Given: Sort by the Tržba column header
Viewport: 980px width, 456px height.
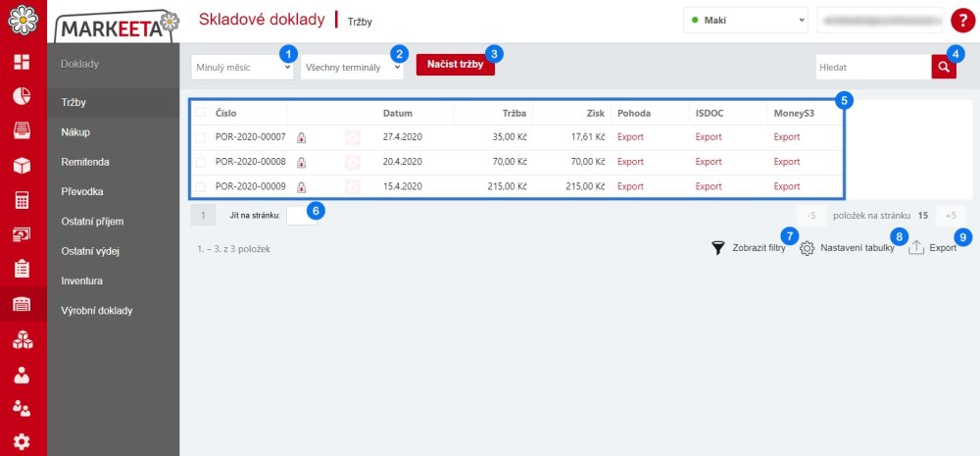Looking at the screenshot, I should coord(514,113).
